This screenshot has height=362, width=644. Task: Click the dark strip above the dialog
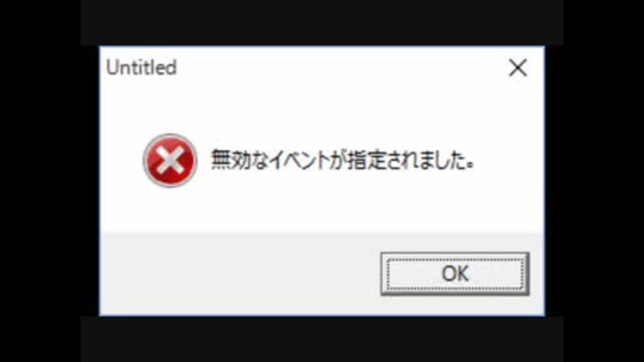[322, 22]
